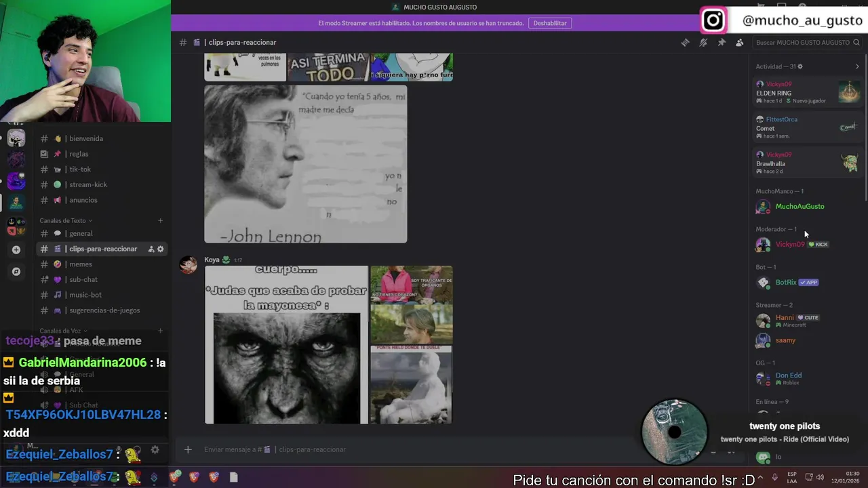Open pinned messages pin icon

pyautogui.click(x=722, y=42)
